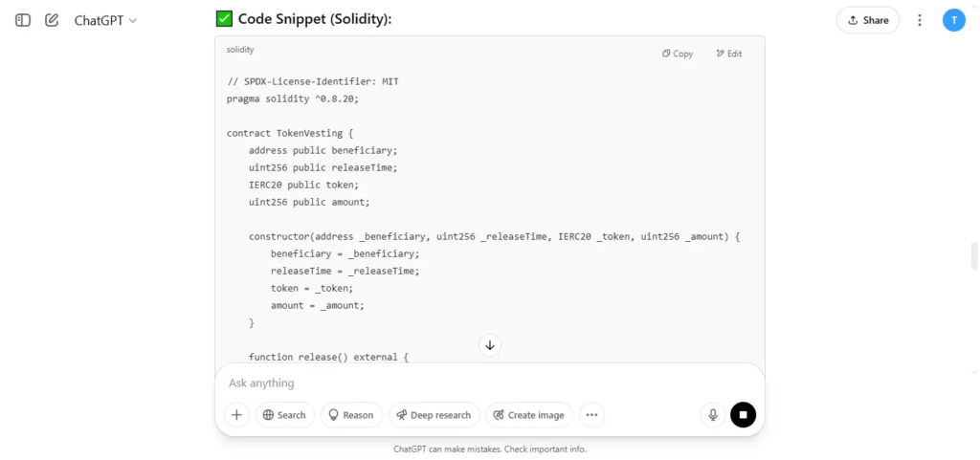Open the ChatGPT model selector dropdown
Screen dimensions: 980x460
(105, 20)
